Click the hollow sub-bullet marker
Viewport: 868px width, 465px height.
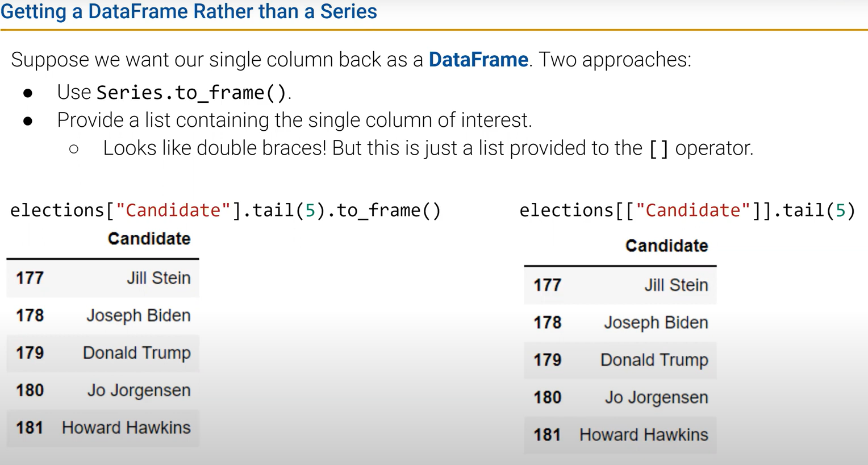73,149
